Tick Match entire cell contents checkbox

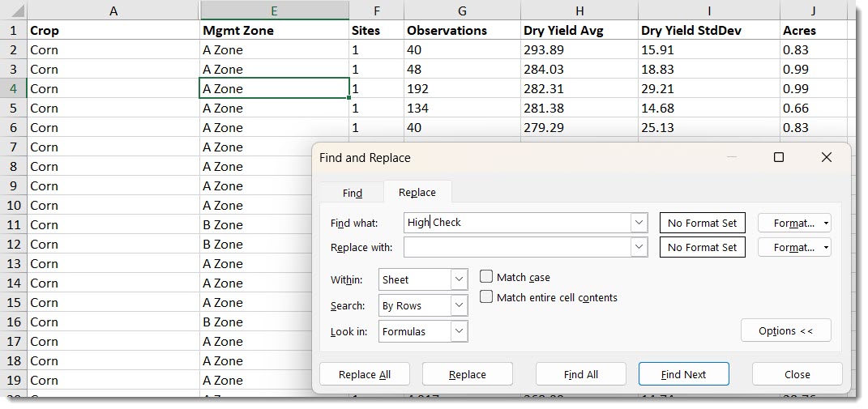(486, 297)
